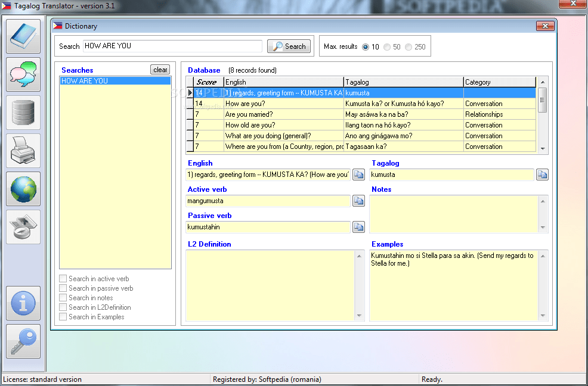Select the 'Tagasaan ka?' table cell
588x386 pixels.
(x=404, y=147)
